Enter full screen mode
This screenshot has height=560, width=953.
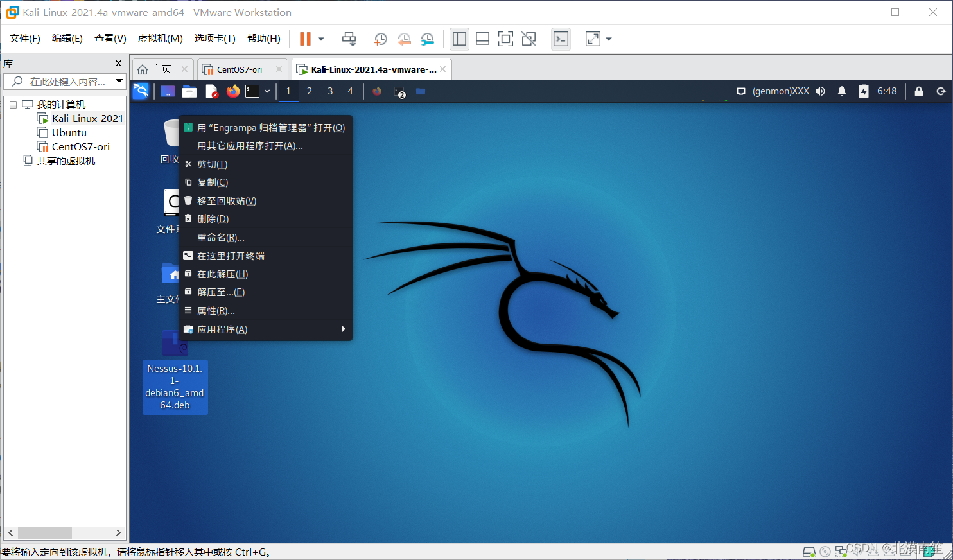(x=505, y=39)
